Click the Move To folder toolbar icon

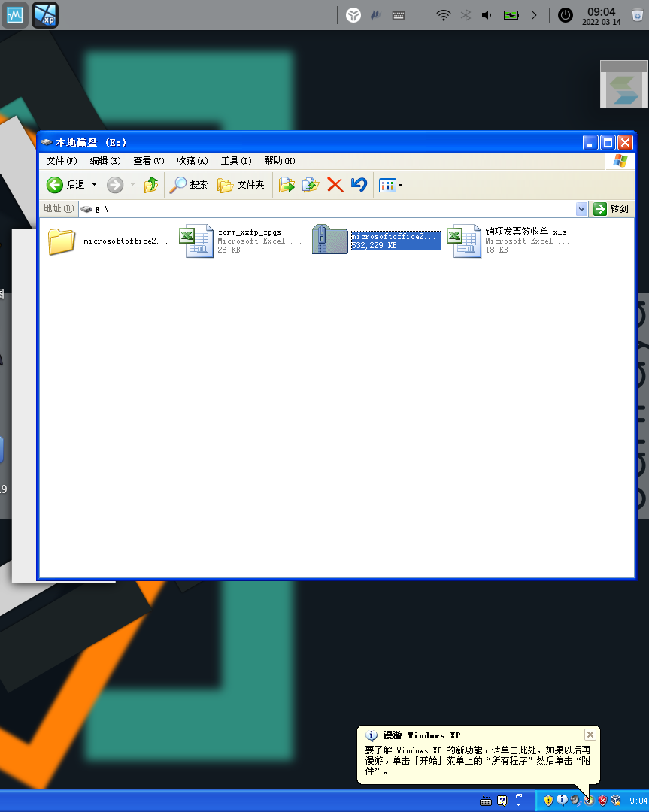pos(287,185)
